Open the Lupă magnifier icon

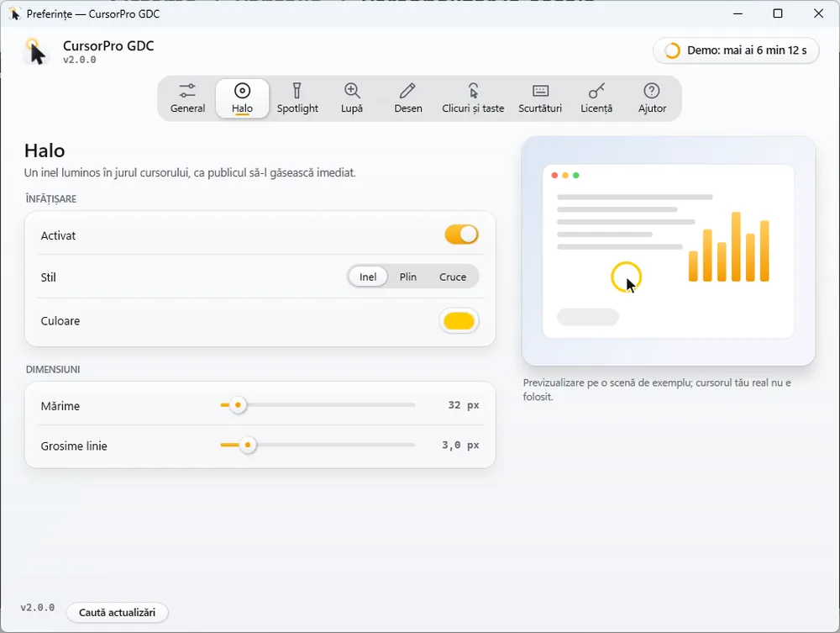point(352,91)
